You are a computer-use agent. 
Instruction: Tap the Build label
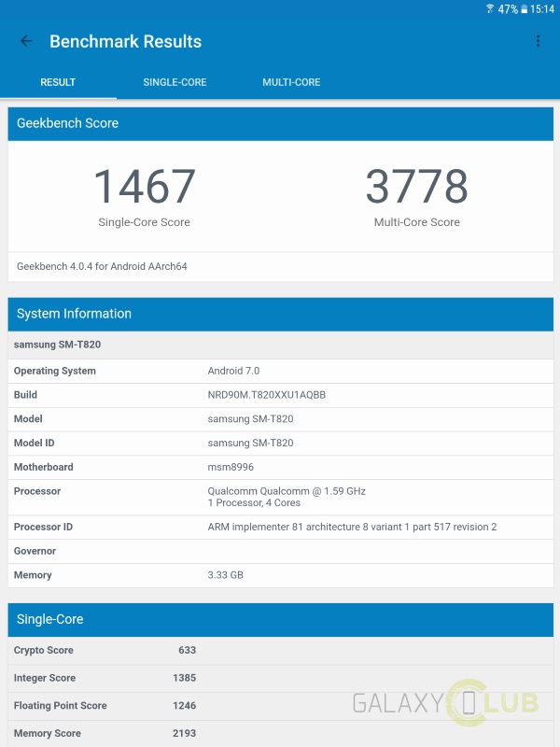25,395
